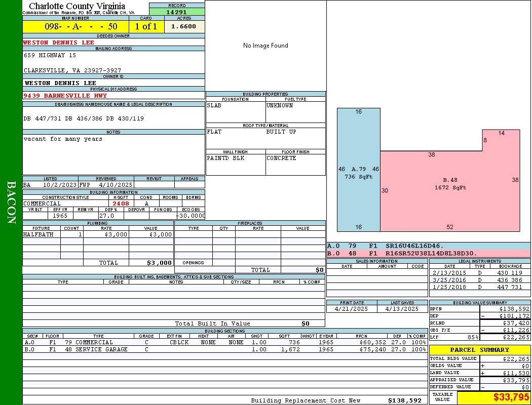Select deeded owner name in red text
This screenshot has width=532, height=405.
click(x=59, y=43)
